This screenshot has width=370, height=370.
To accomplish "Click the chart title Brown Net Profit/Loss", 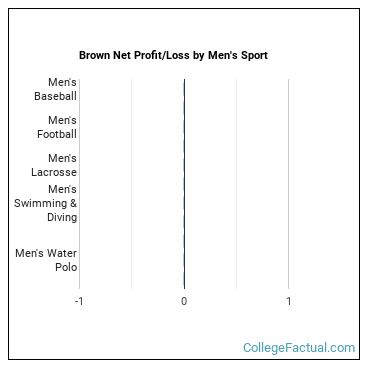I will (x=173, y=55).
